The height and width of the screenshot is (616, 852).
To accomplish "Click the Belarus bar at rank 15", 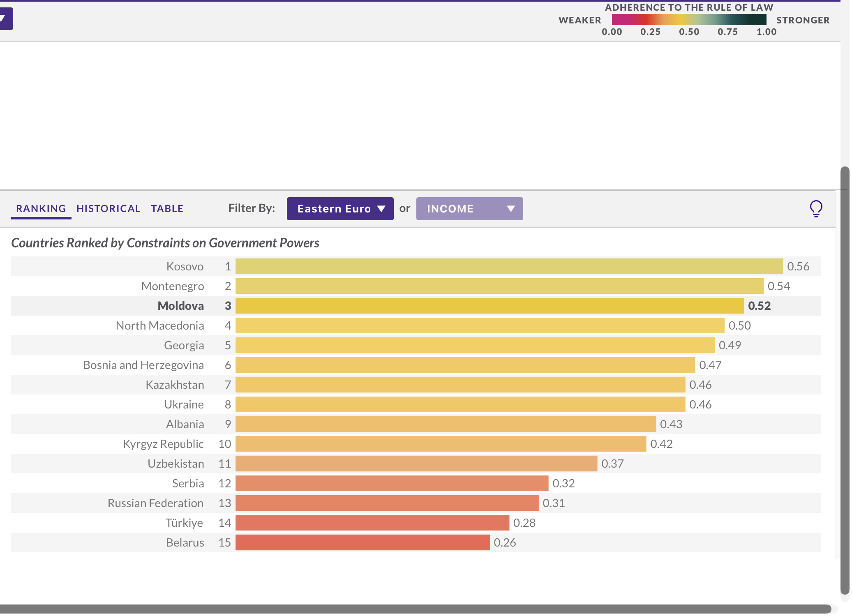I will point(362,542).
